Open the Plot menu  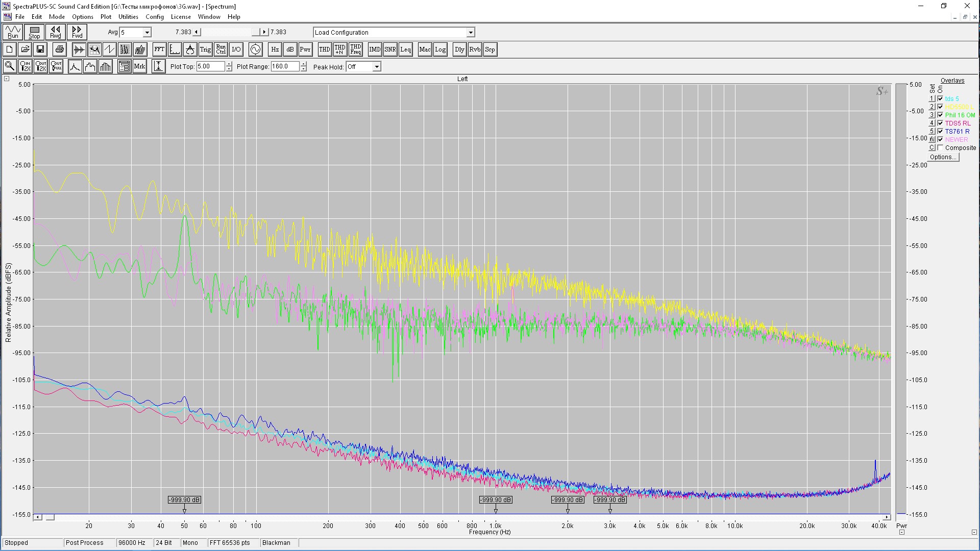click(x=106, y=17)
